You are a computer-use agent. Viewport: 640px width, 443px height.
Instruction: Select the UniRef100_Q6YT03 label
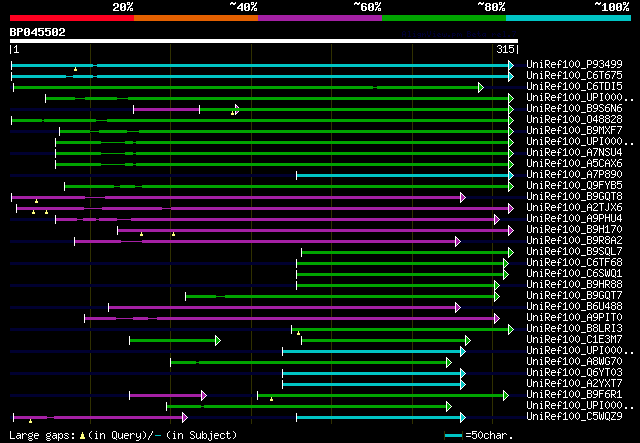(x=574, y=373)
